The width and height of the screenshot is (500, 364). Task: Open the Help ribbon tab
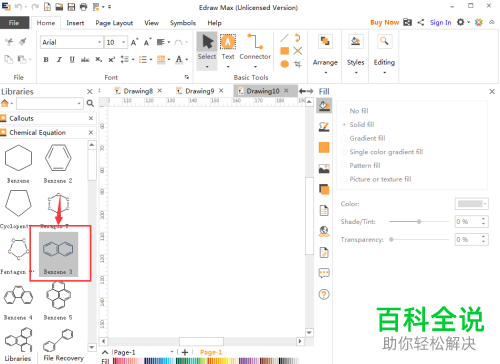(x=214, y=23)
